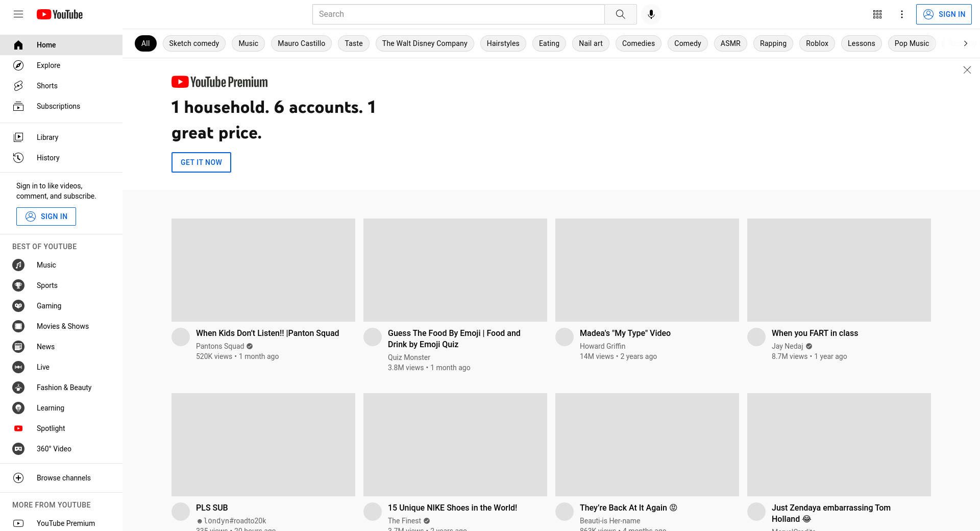The image size is (980, 531).
Task: Click the History clock icon
Action: 18,158
